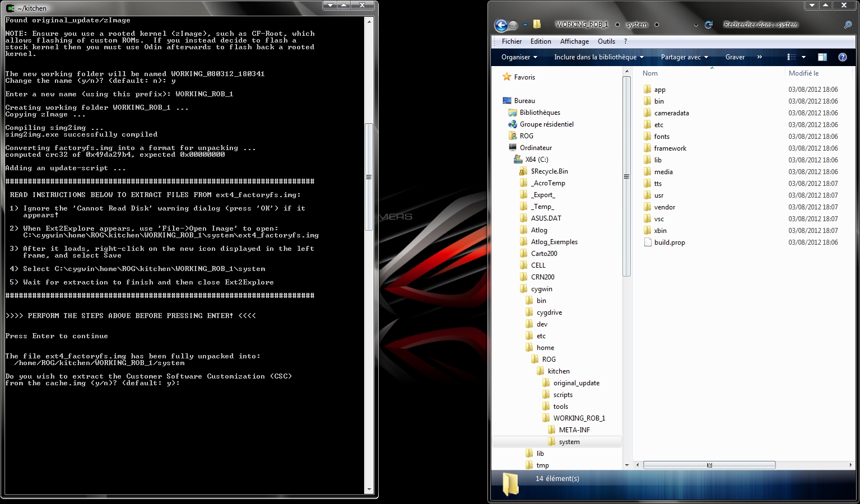Viewport: 860px width, 504px height.
Task: Click the change view layout icon
Action: click(x=791, y=57)
